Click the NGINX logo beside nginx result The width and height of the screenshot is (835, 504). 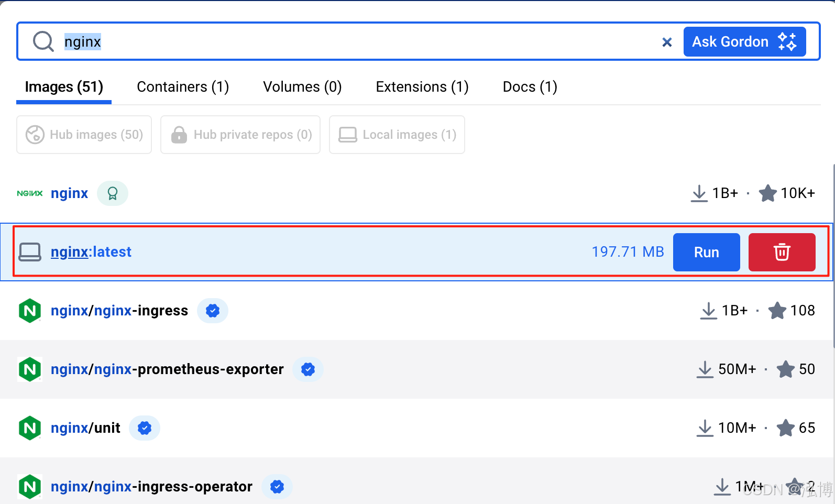pos(30,193)
